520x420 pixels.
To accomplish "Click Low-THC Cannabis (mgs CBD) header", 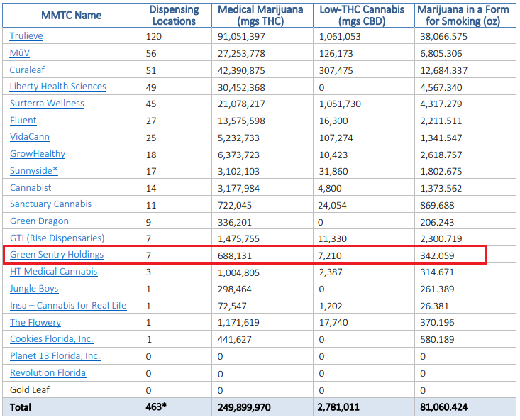I will click(x=364, y=16).
